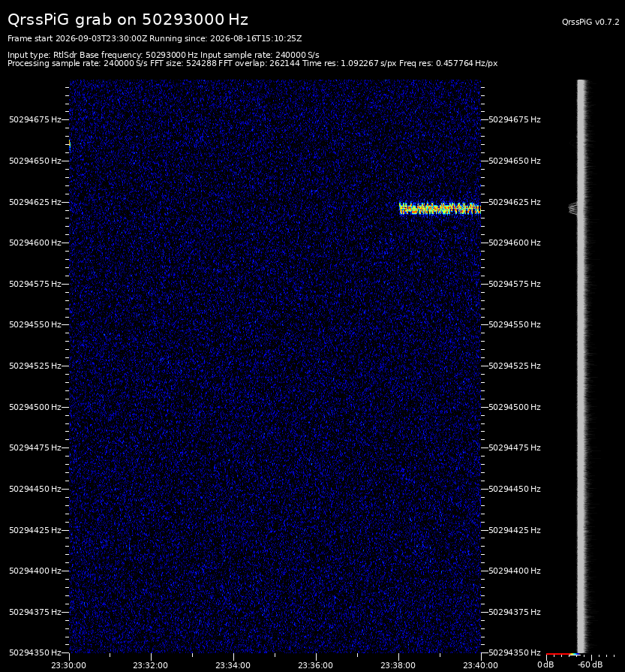This screenshot has height=672, width=625.
Task: Select the 23:34:00 time axis label
Action: [x=233, y=665]
